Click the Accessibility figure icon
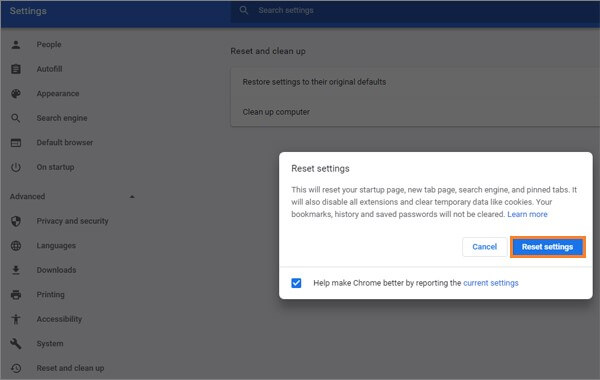600x380 pixels. pos(16,319)
